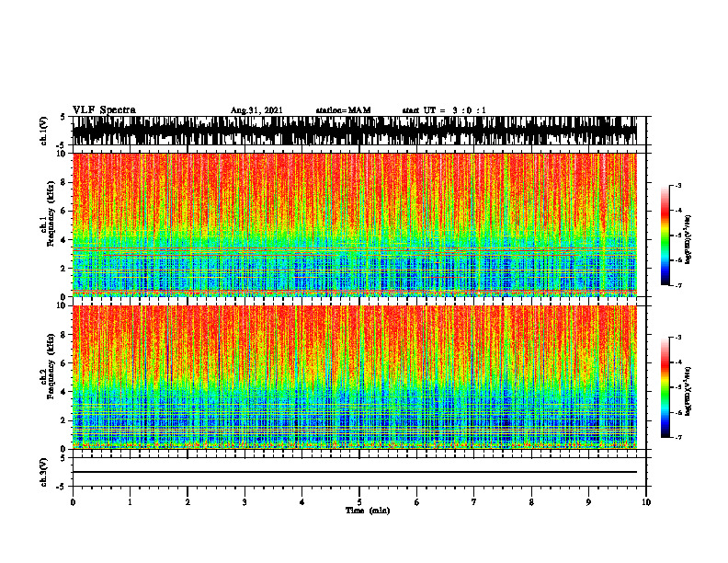Select the "Time (min)" x-axis label
The height and width of the screenshot is (563, 728).
point(368,511)
